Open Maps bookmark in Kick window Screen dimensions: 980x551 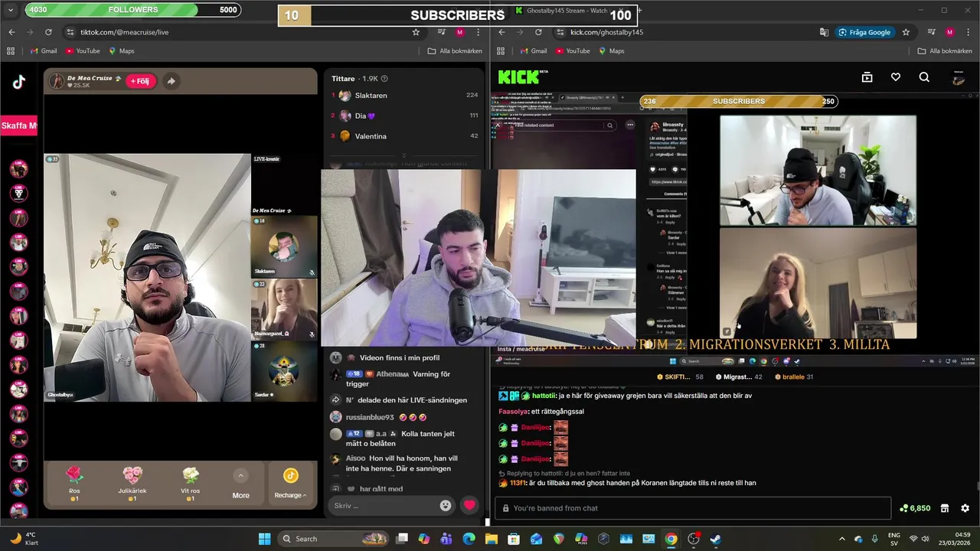610,51
